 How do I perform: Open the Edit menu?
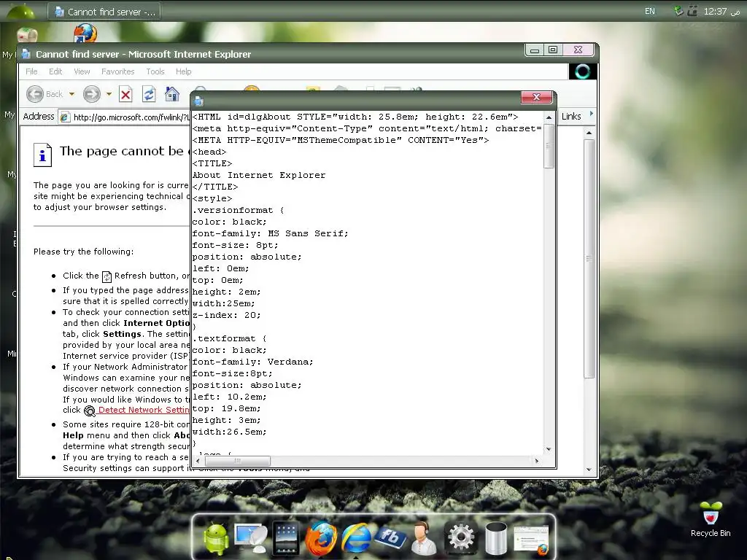click(55, 71)
